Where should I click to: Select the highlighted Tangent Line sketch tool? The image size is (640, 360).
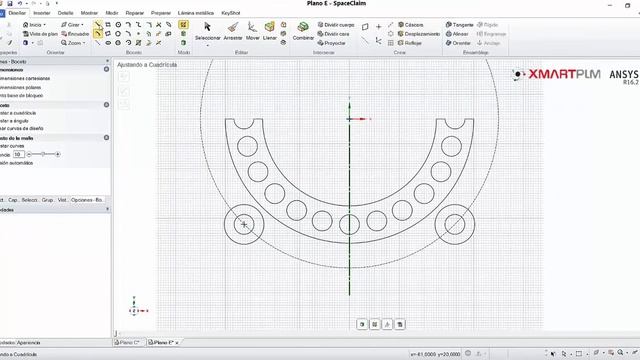tap(98, 34)
